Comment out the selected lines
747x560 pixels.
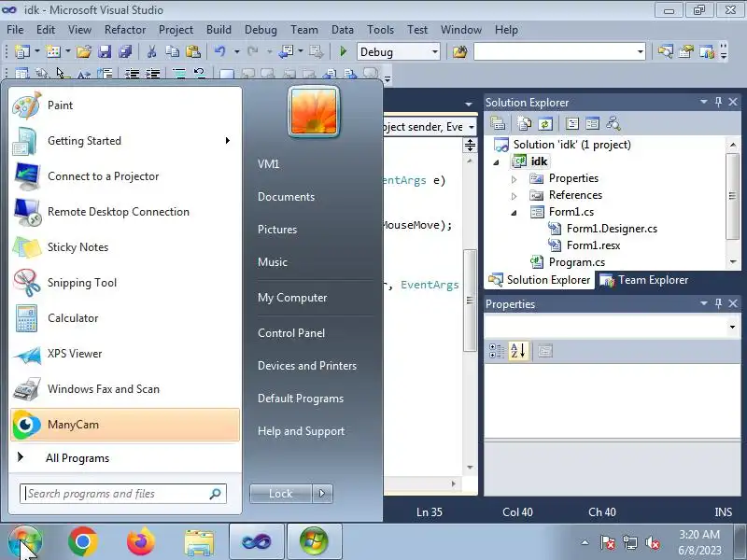[x=179, y=74]
